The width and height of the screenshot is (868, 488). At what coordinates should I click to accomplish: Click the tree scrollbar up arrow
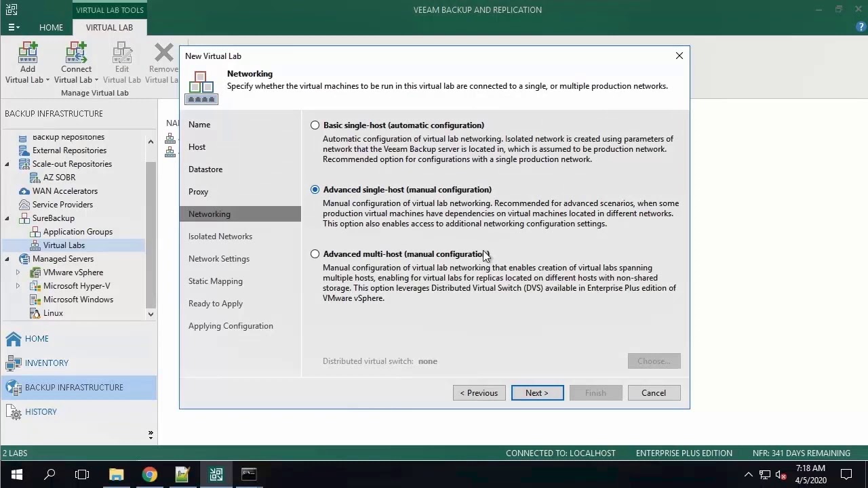click(151, 142)
